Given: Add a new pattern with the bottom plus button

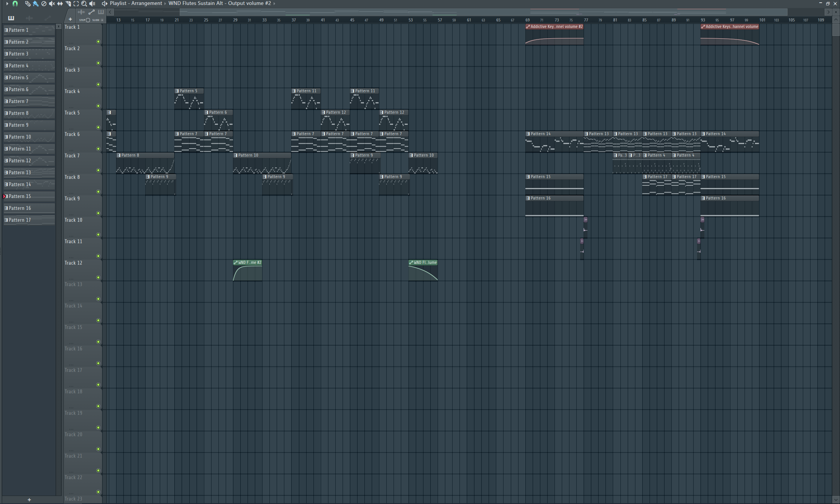Looking at the screenshot, I should click(x=29, y=499).
